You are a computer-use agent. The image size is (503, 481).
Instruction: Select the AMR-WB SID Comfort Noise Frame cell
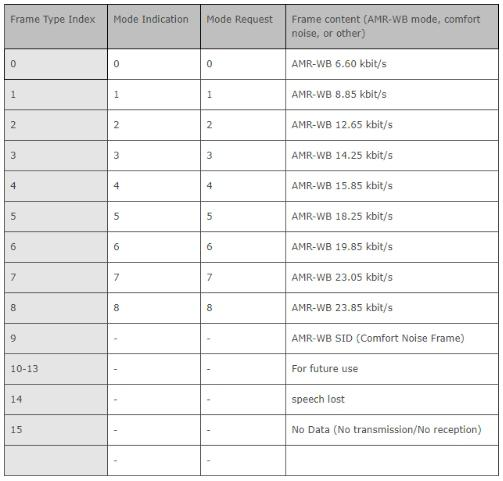point(392,339)
